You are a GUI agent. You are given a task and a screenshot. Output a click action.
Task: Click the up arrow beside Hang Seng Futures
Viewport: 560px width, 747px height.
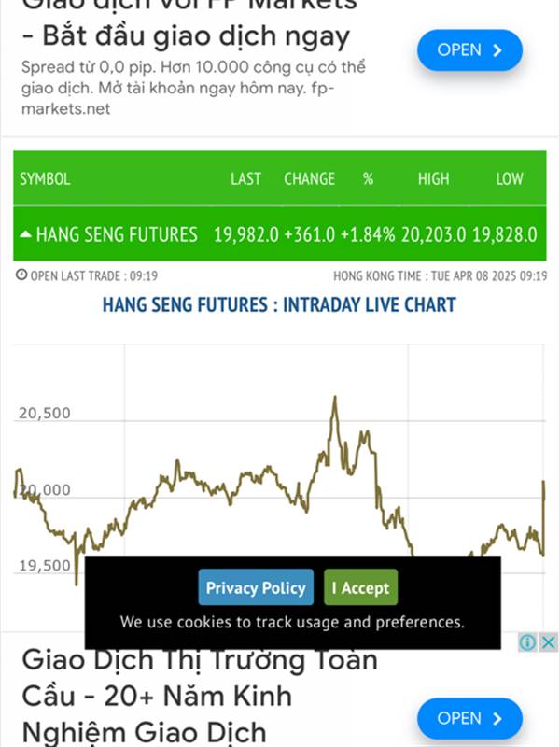coord(25,234)
